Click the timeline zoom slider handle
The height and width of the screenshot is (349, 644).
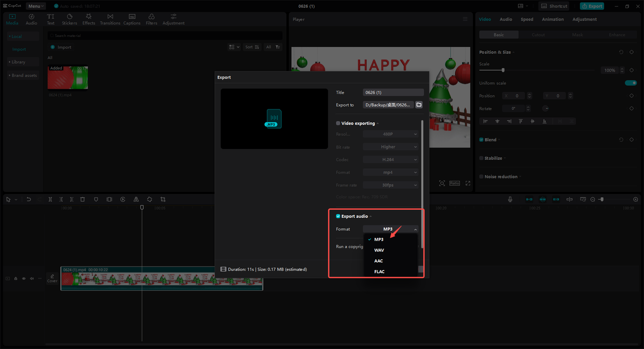[x=602, y=199]
